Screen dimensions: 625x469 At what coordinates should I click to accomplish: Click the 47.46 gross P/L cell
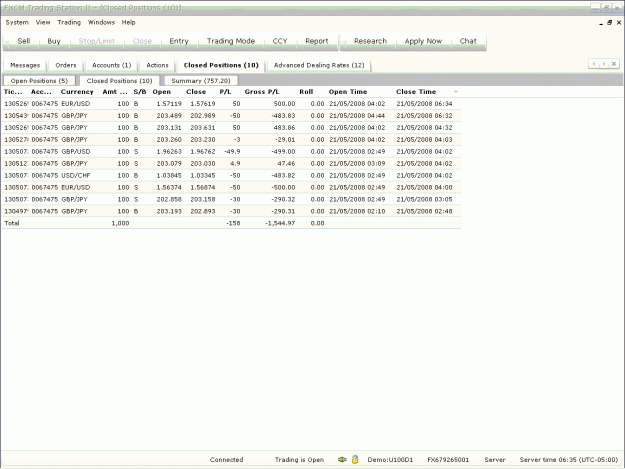(286, 163)
